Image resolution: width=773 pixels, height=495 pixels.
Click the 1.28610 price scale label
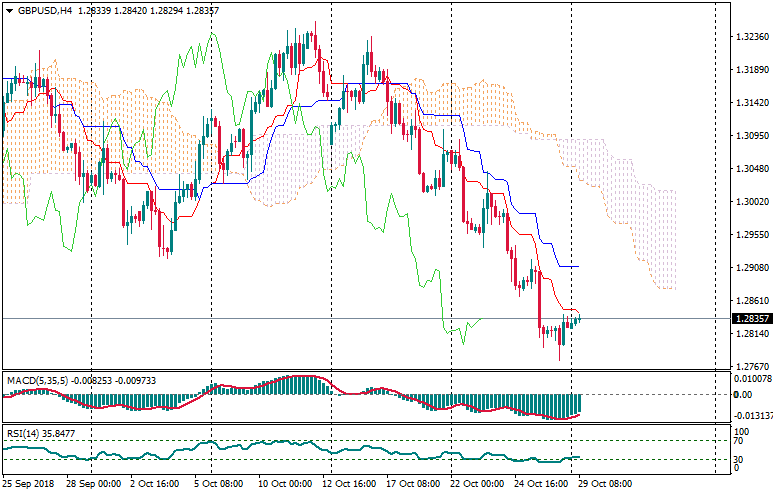(x=750, y=301)
